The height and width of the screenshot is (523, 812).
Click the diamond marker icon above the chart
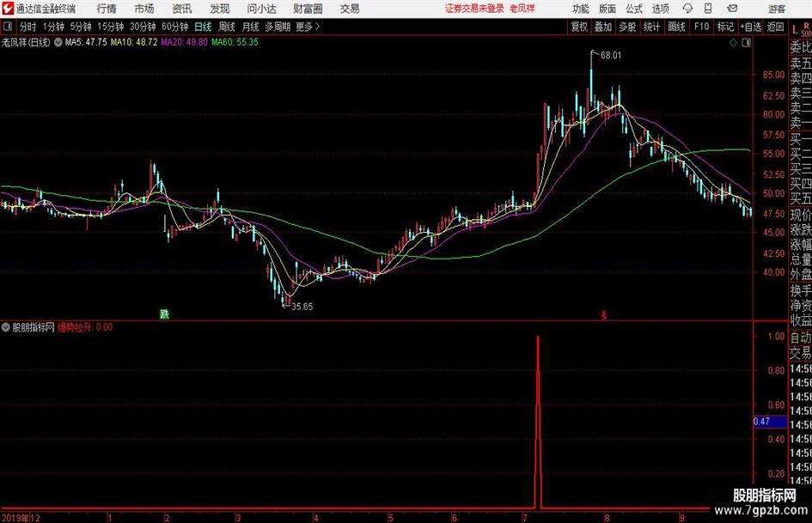point(733,43)
